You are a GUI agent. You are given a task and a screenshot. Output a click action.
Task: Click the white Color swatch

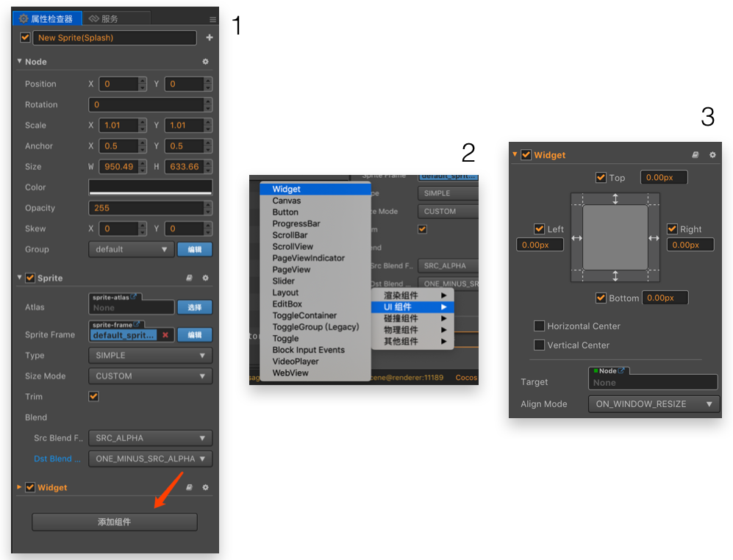(151, 187)
